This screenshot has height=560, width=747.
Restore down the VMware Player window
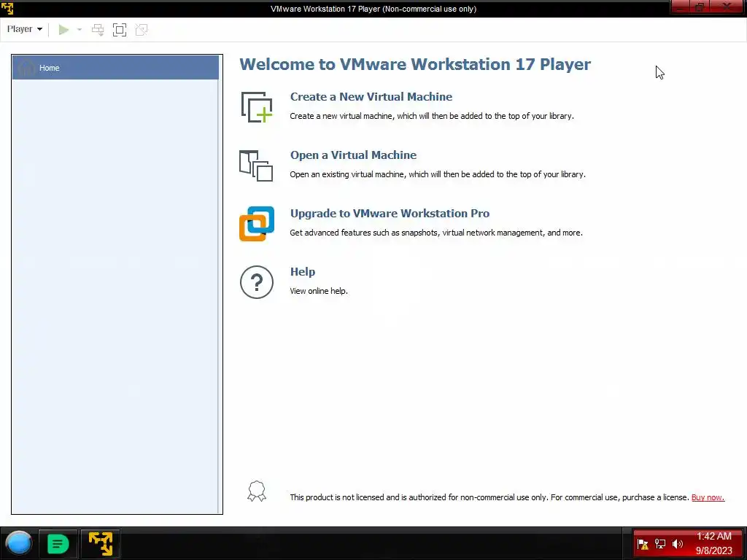point(700,7)
